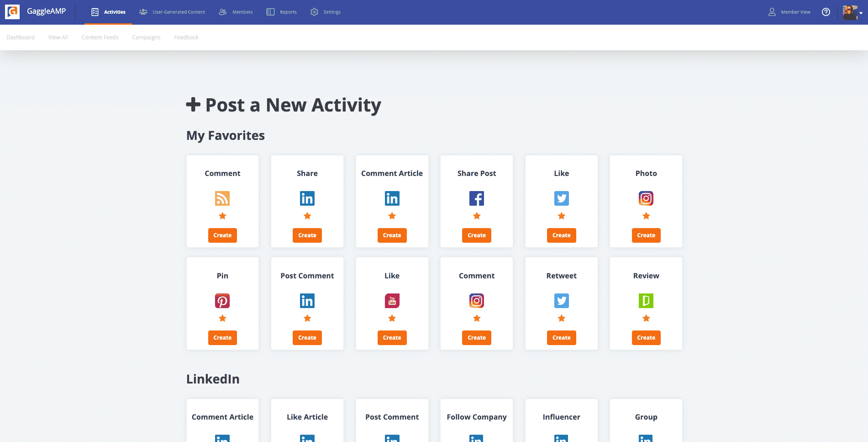
Task: Open the Content Feeds sub-tab
Action: pyautogui.click(x=100, y=37)
